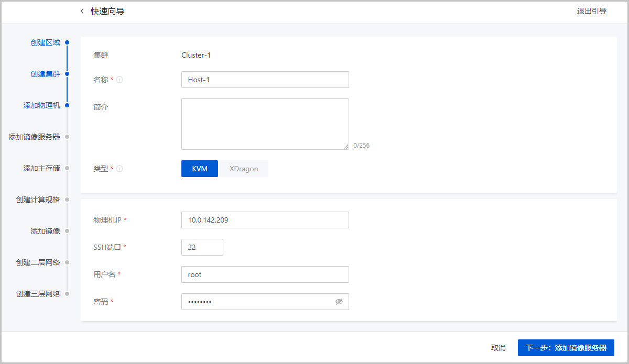This screenshot has height=364, width=629.
Task: Toggle password visibility eye icon
Action: pyautogui.click(x=339, y=302)
